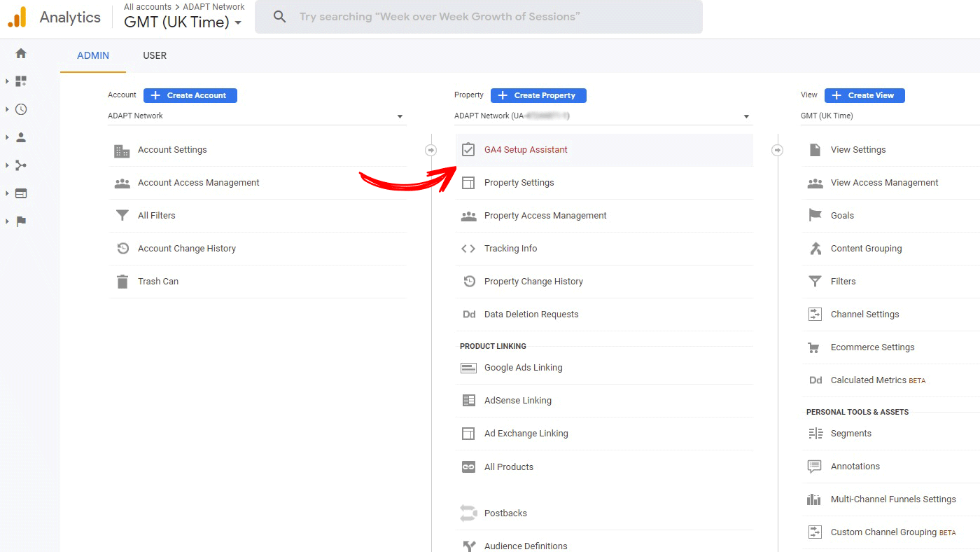Click the Create Property button
Viewport: 980px width, 552px height.
pos(538,95)
